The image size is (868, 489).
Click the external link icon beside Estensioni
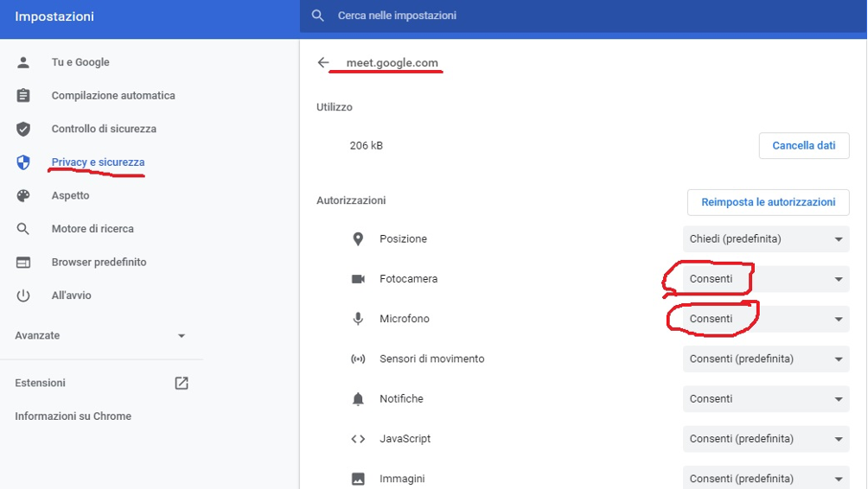point(182,383)
